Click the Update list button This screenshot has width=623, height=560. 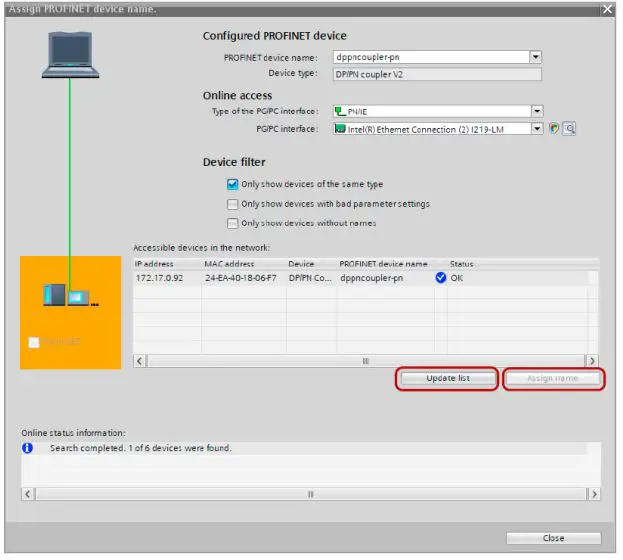click(448, 378)
